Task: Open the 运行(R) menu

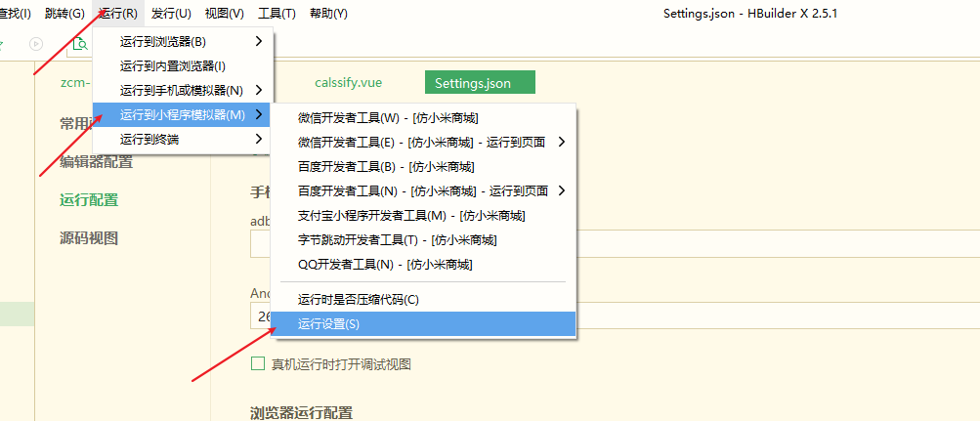Action: [x=118, y=13]
